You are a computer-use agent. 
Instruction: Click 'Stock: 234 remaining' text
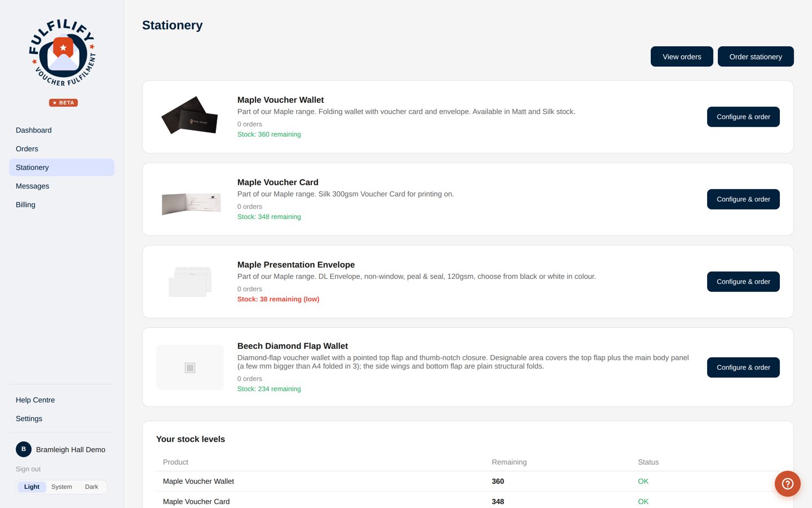point(269,389)
